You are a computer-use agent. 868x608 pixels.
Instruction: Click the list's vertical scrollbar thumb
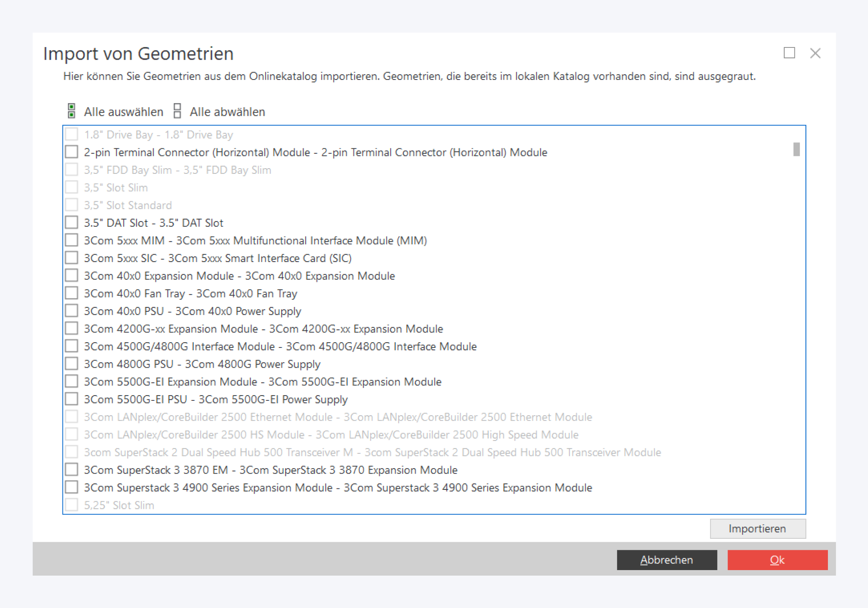tap(796, 149)
